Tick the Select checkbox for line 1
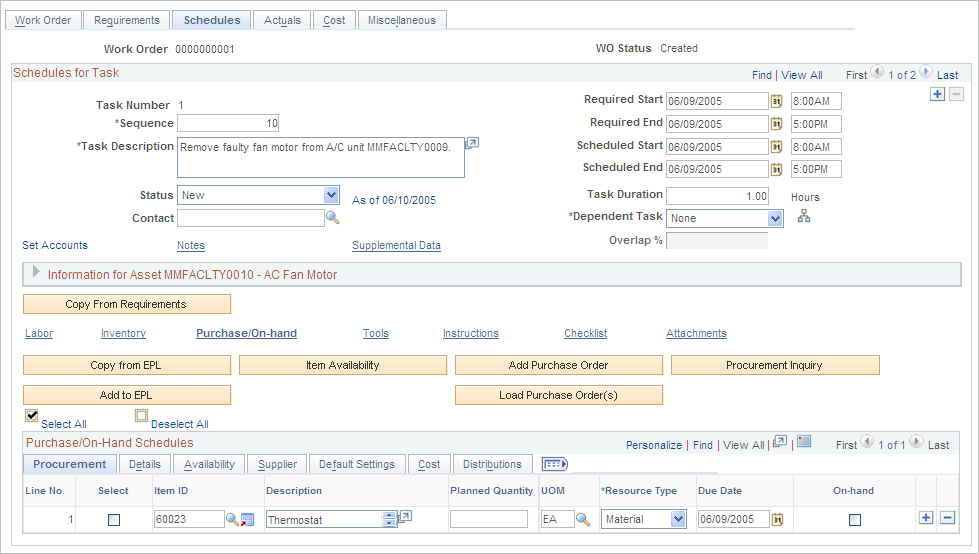Image resolution: width=979 pixels, height=554 pixels. click(x=114, y=520)
